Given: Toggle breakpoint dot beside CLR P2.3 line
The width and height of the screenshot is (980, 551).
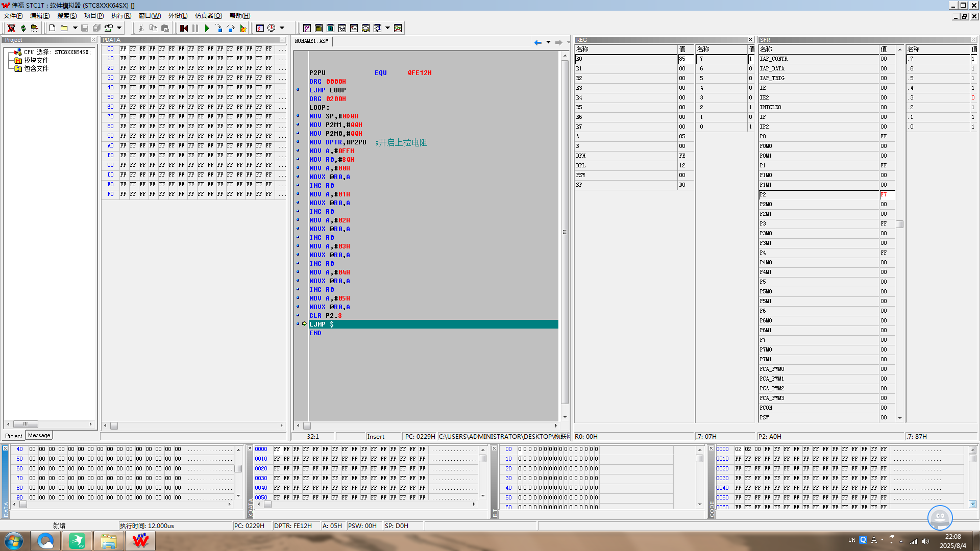Looking at the screenshot, I should click(298, 315).
